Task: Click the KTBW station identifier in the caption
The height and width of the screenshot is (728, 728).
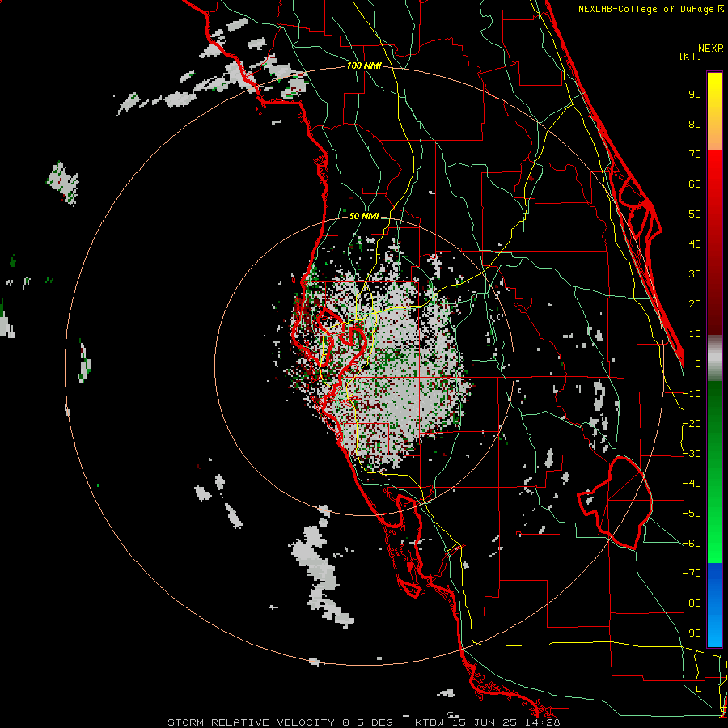Action: (x=431, y=722)
